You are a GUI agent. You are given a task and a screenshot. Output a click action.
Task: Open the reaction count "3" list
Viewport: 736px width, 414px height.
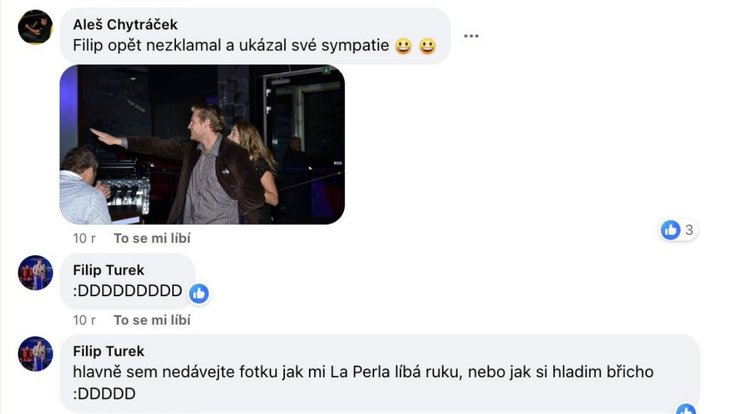pos(689,230)
